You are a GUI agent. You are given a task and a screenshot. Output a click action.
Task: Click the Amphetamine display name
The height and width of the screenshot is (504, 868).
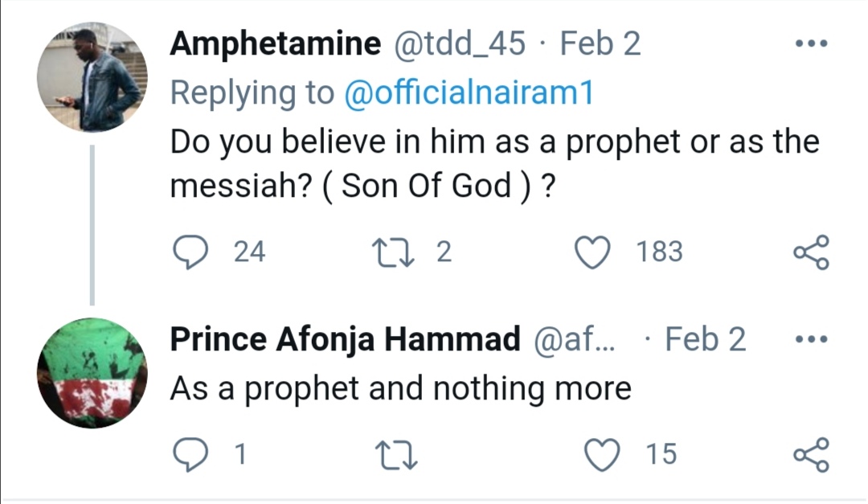point(275,44)
